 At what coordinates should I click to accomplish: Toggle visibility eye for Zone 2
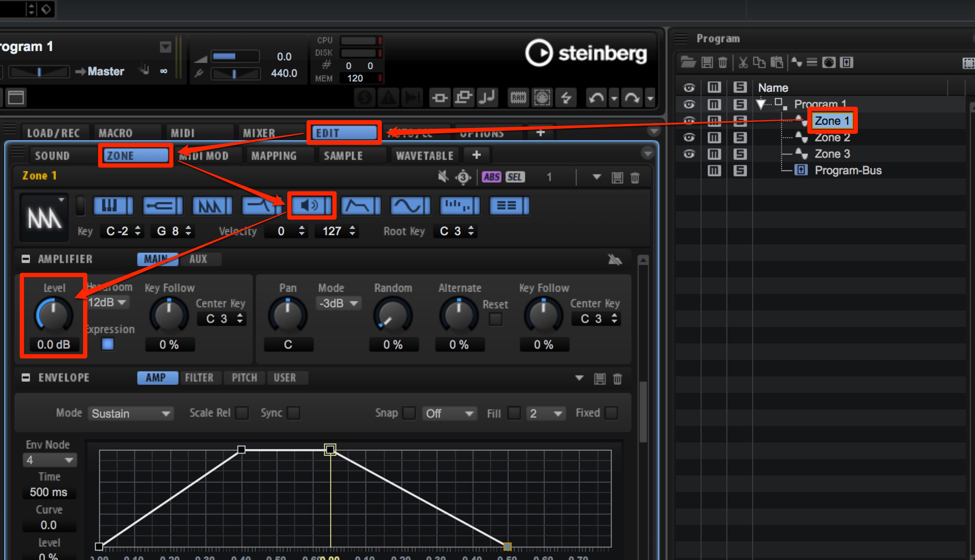689,137
